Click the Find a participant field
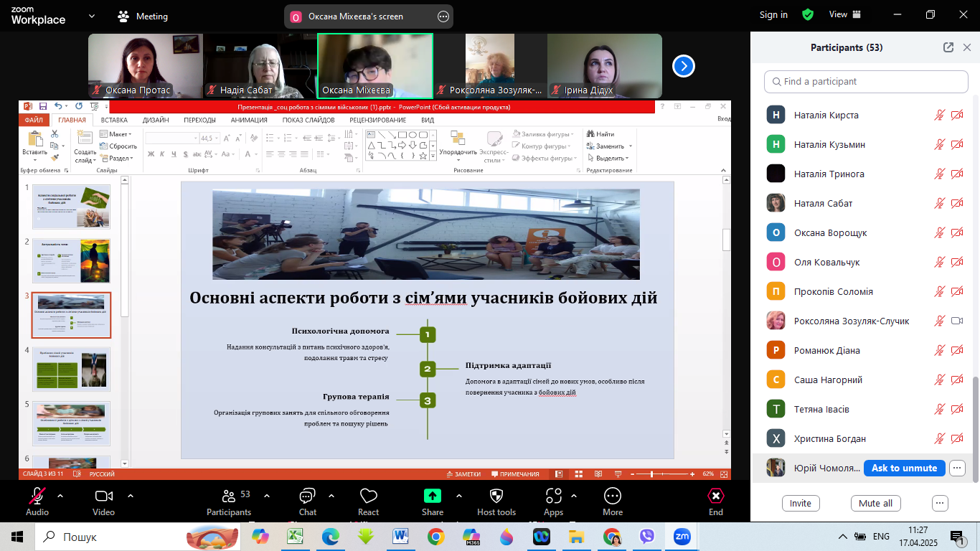The height and width of the screenshot is (551, 980). pos(865,82)
